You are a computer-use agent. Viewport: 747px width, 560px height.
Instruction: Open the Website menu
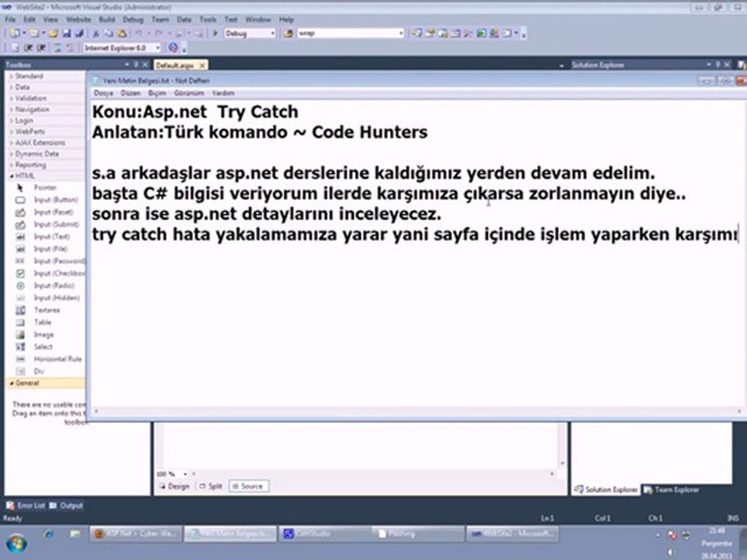pyautogui.click(x=79, y=19)
